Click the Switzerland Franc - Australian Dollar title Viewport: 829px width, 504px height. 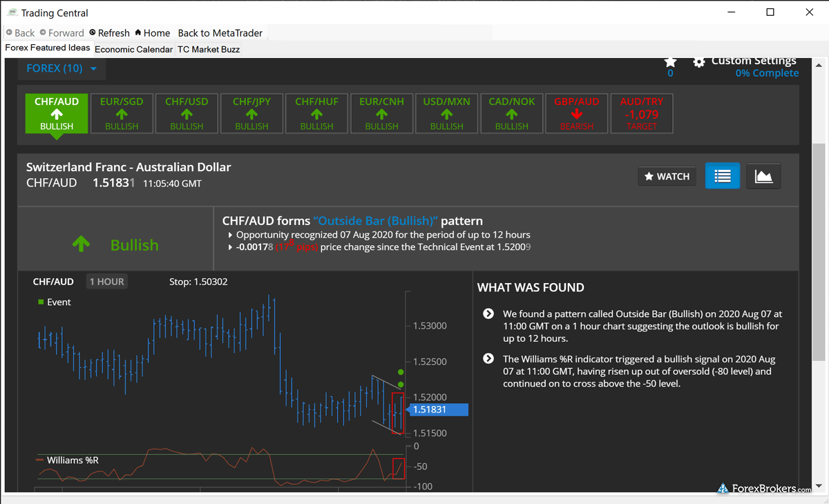(x=128, y=167)
